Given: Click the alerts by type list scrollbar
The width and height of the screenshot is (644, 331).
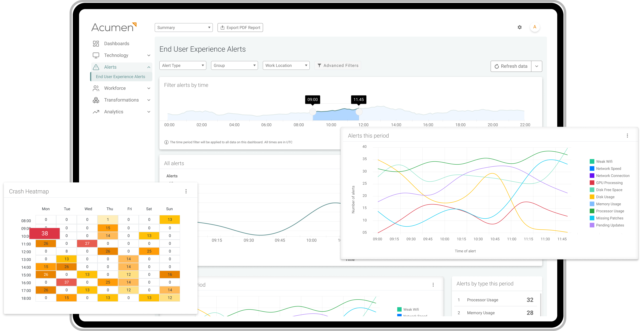Looking at the screenshot, I should [x=541, y=305].
